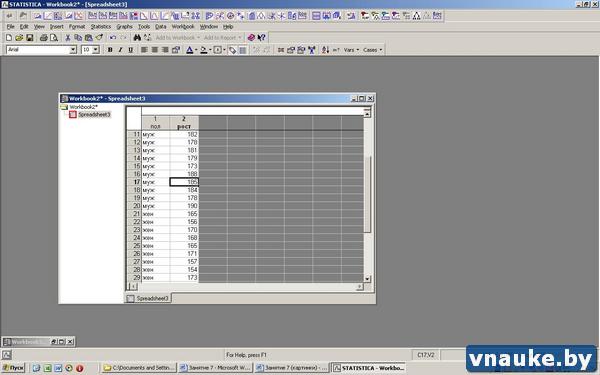Select row header 17
Screen dimensions: 600x375
[x=134, y=182]
